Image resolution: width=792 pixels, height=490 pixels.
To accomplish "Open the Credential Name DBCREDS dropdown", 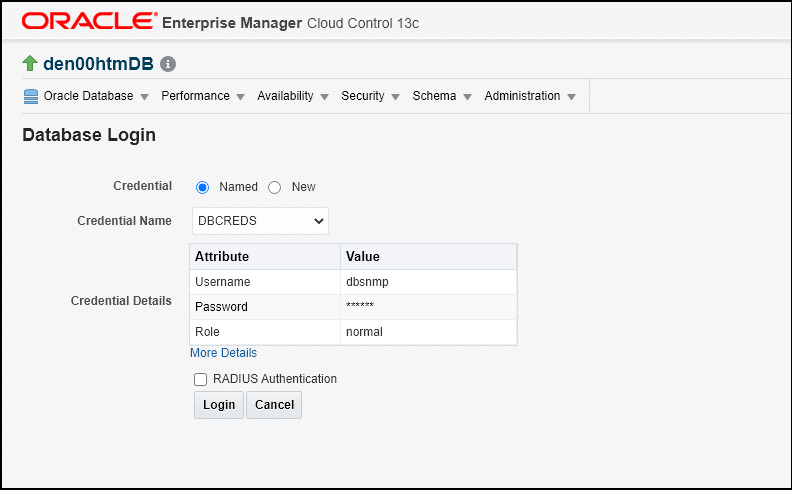I will [260, 221].
